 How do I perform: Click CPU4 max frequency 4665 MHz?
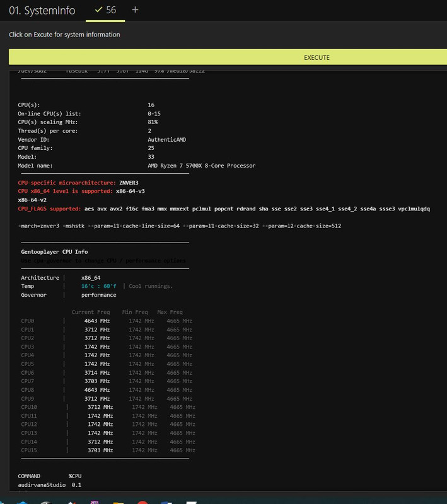coord(179,355)
